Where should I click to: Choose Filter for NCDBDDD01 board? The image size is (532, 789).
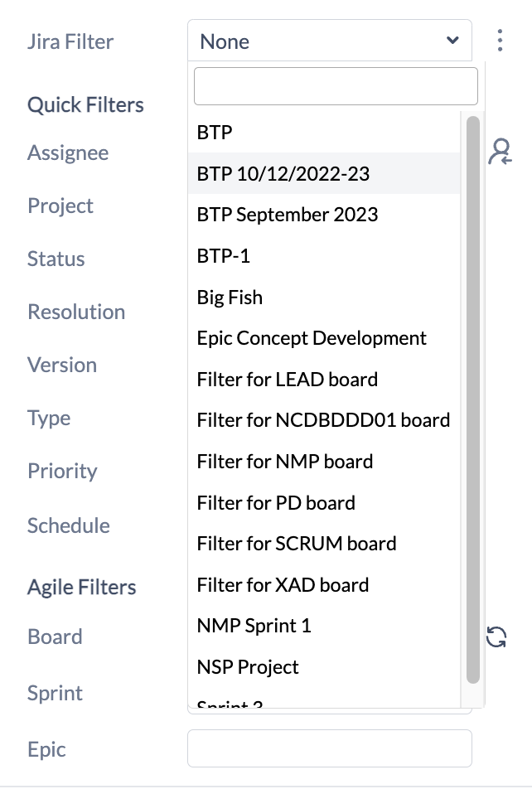(324, 420)
